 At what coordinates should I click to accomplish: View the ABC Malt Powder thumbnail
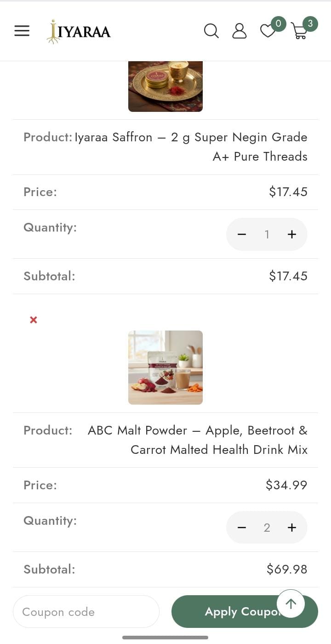pos(165,367)
